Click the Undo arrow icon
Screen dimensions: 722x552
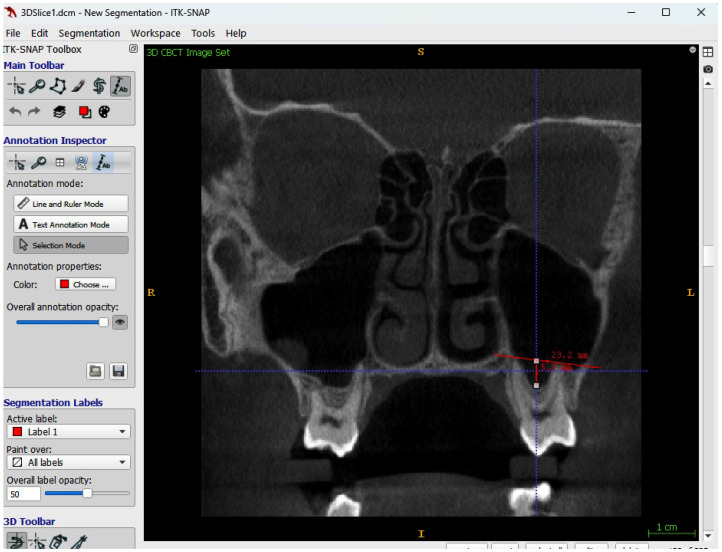pos(15,112)
